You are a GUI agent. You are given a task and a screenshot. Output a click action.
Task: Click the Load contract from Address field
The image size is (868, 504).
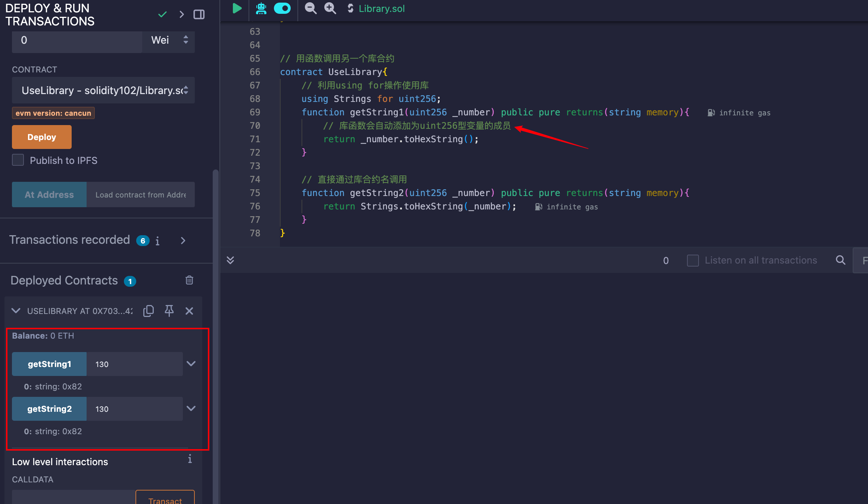(x=141, y=195)
